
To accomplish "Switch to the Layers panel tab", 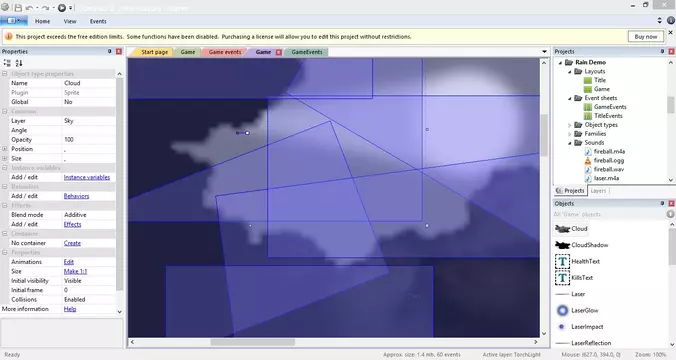I will (598, 191).
